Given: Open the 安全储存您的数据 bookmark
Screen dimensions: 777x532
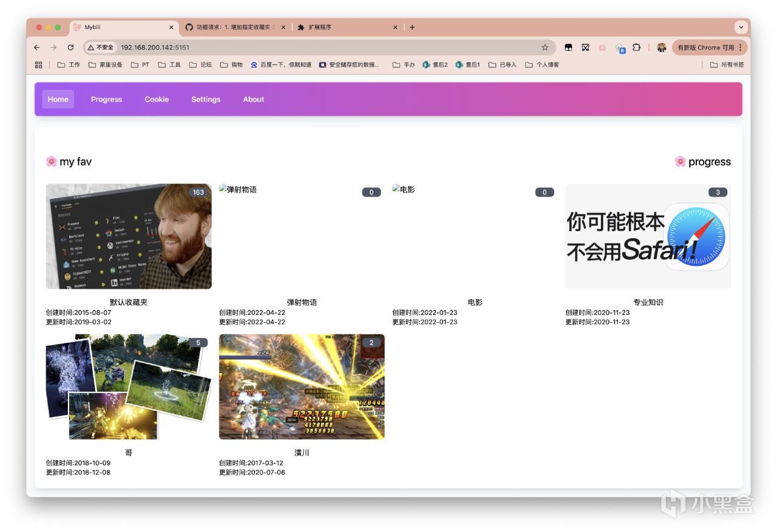Looking at the screenshot, I should click(349, 65).
